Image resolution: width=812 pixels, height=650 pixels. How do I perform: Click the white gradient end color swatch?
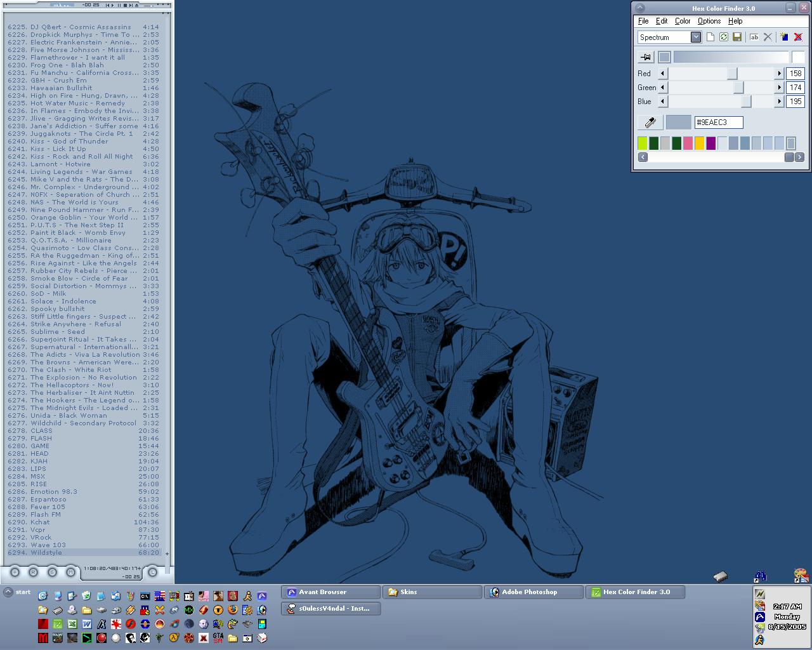pos(798,57)
